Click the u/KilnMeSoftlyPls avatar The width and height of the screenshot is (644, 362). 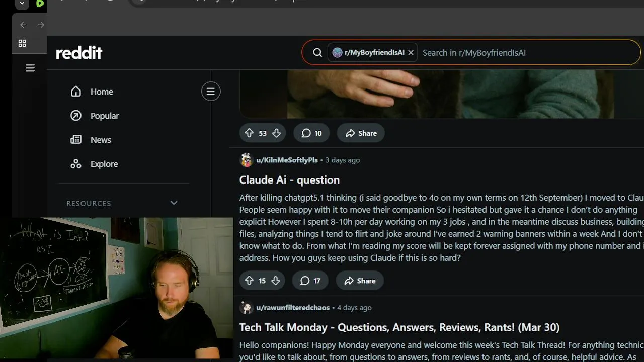coord(246,160)
